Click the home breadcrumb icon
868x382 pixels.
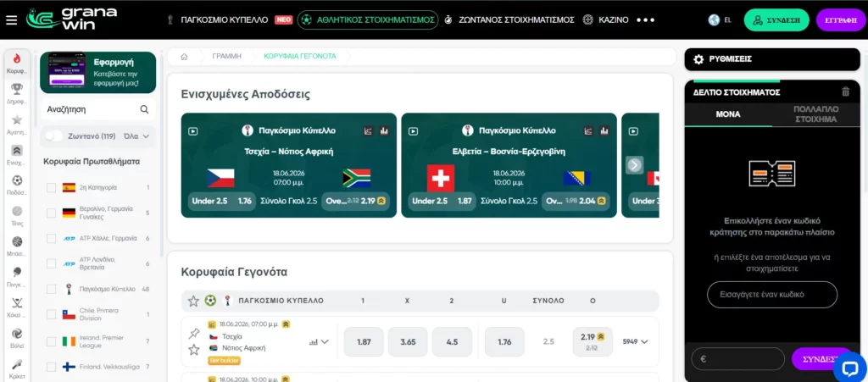[x=184, y=57]
